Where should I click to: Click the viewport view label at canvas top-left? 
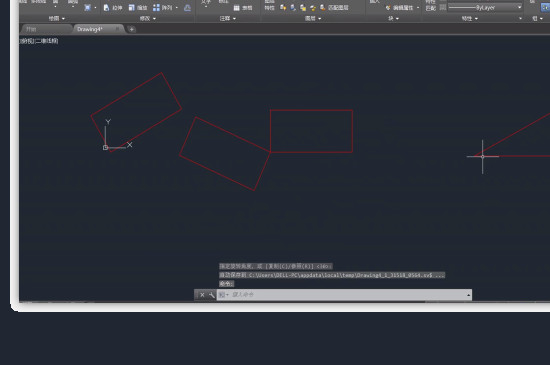(39, 41)
